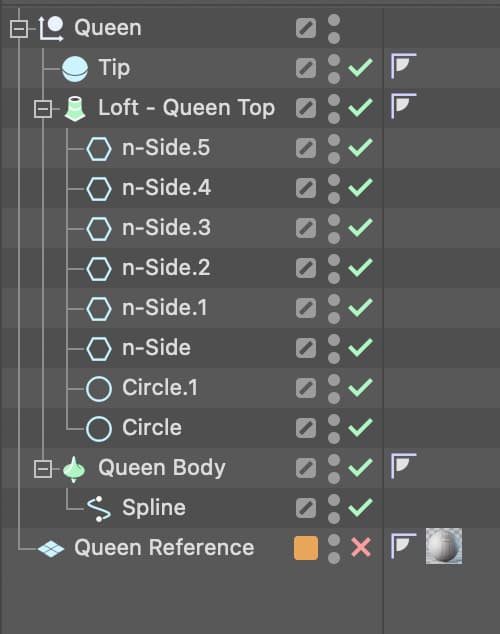Screen dimensions: 500x634
Task: Select the n-Side.2 tree item
Action: [166, 267]
